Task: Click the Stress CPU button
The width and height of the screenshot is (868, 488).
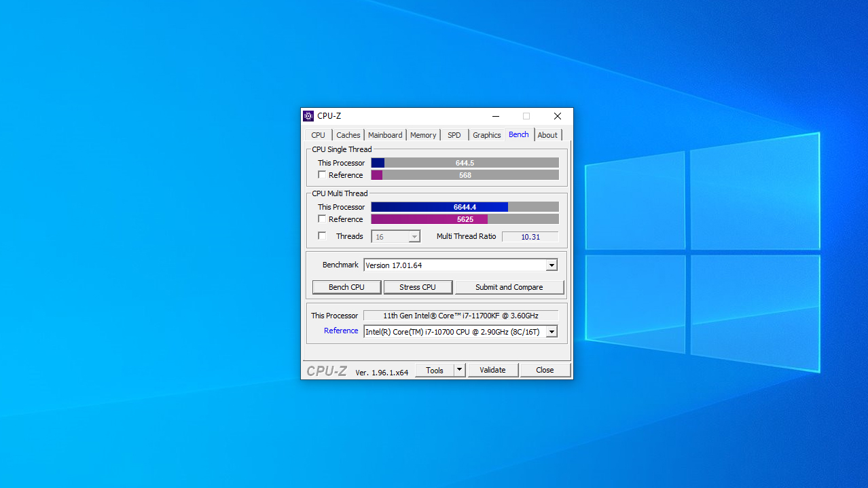Action: 418,287
